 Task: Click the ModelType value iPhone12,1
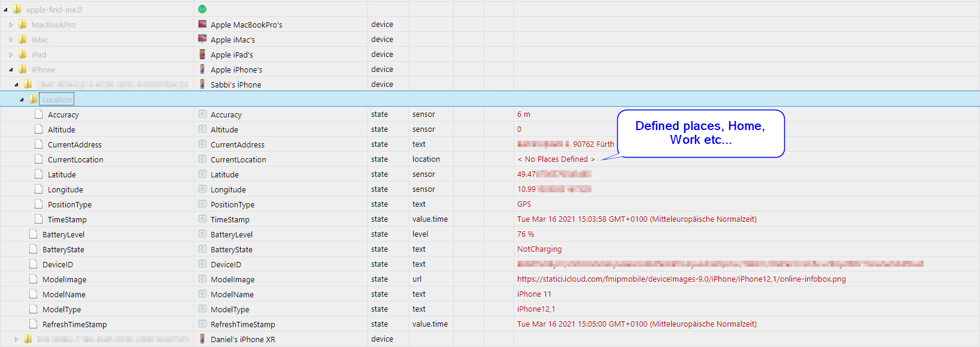(x=536, y=309)
